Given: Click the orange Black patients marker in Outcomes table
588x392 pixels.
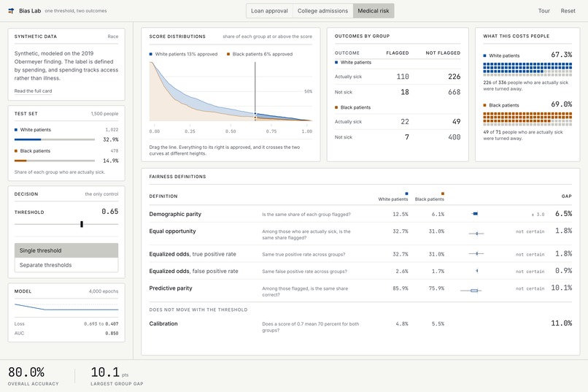Looking at the screenshot, I should click(336, 107).
